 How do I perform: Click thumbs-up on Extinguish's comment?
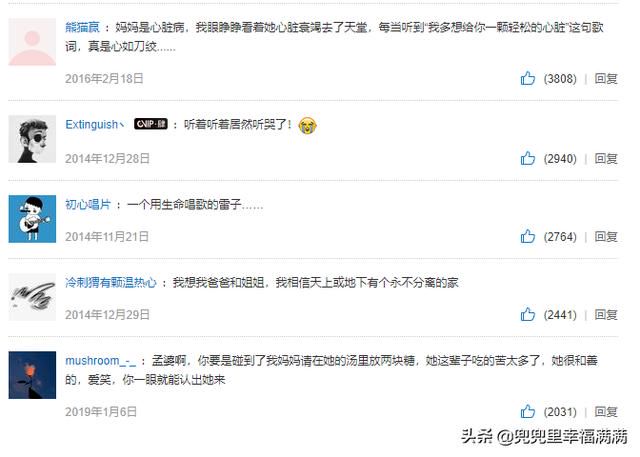[x=527, y=158]
